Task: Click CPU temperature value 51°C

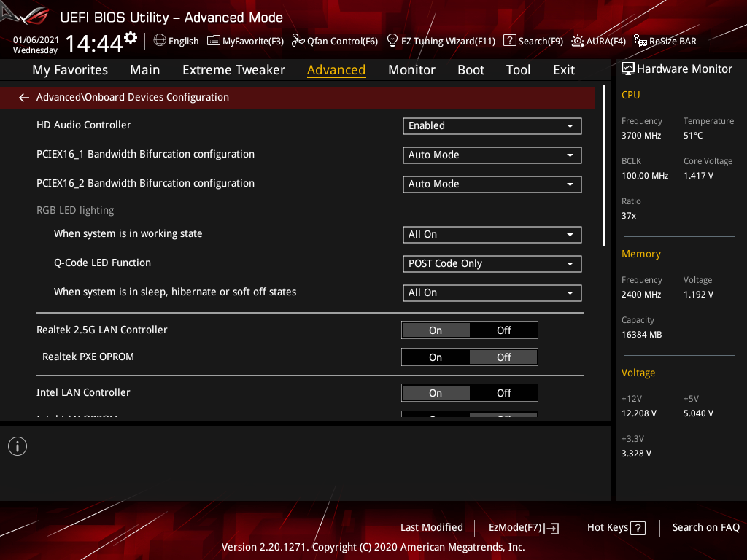Action: [x=693, y=136]
